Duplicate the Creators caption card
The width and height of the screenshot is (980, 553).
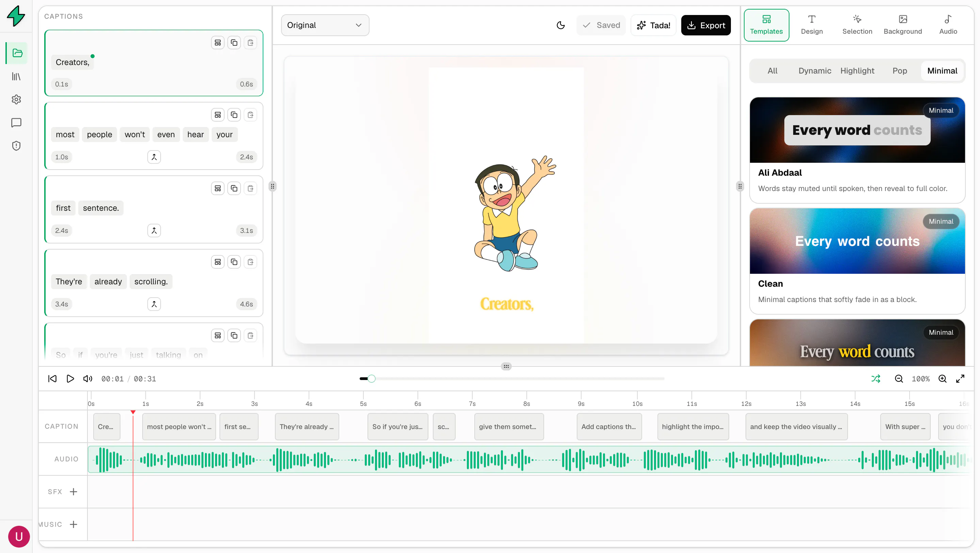tap(234, 43)
